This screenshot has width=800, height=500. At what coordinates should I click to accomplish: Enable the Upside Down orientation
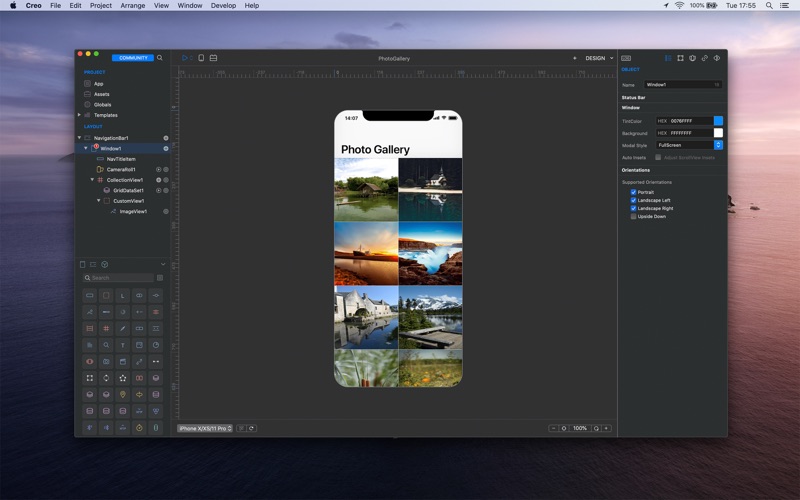[x=633, y=216]
